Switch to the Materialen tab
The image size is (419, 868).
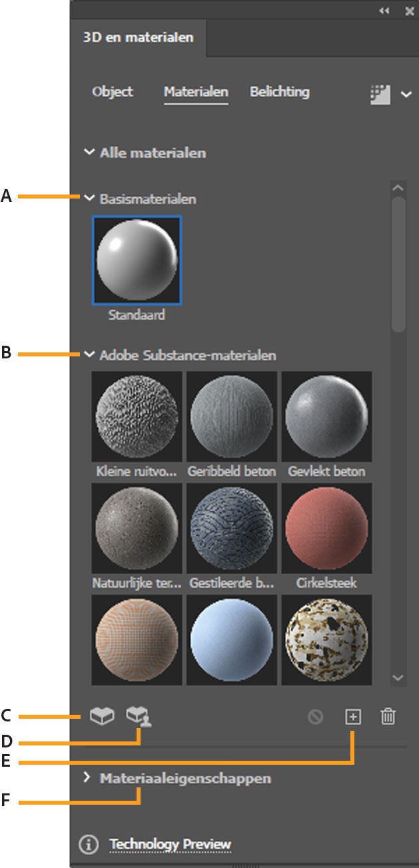[x=196, y=92]
